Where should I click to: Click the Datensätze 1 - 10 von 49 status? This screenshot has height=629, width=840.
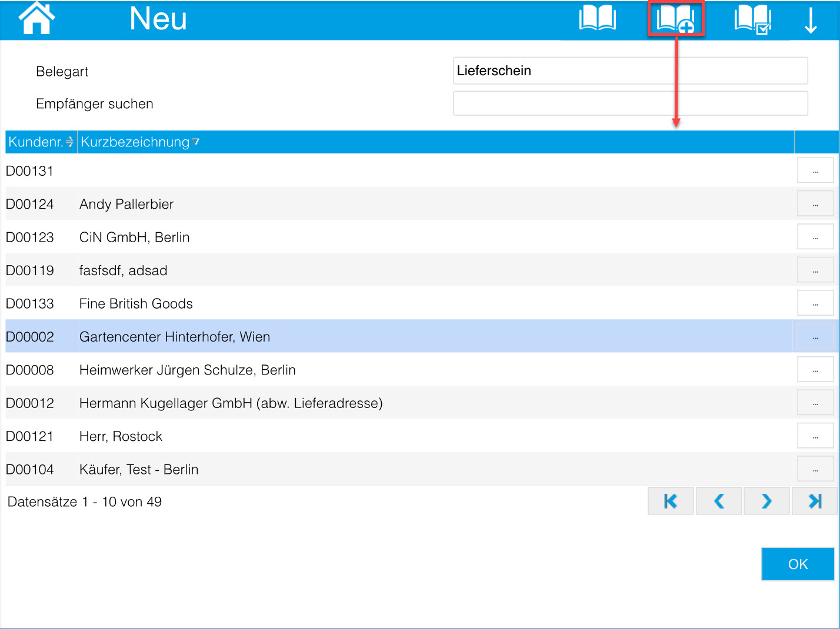coord(85,501)
